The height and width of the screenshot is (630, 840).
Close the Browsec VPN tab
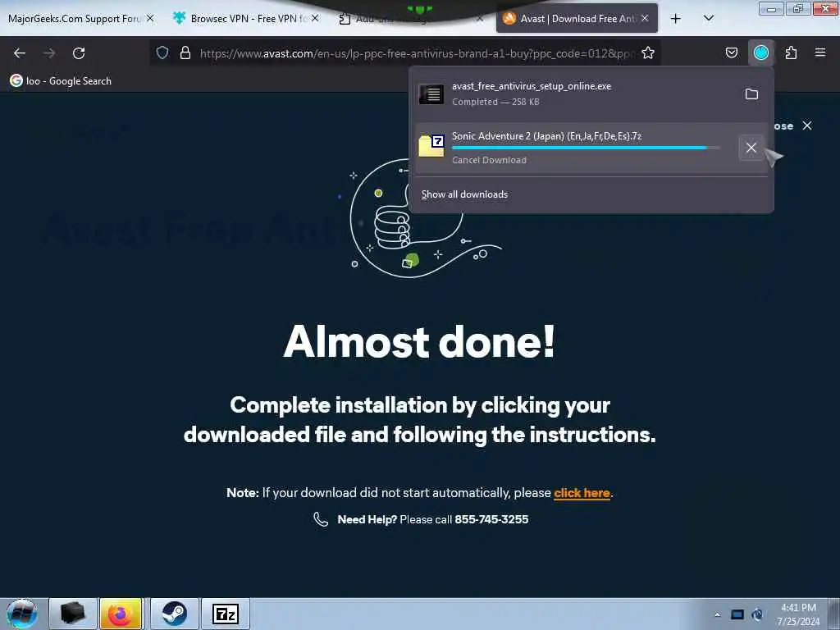click(x=316, y=18)
